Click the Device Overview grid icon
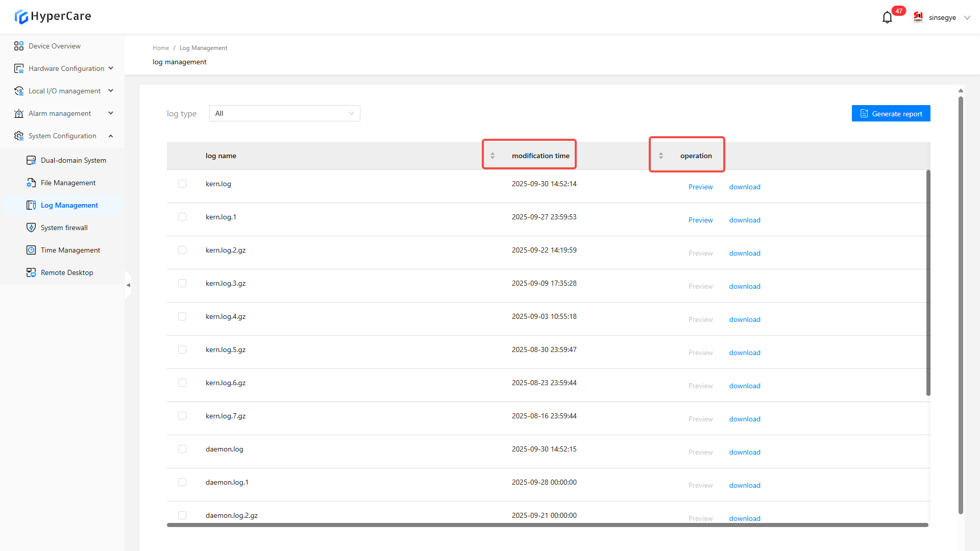The image size is (980, 551). click(19, 46)
